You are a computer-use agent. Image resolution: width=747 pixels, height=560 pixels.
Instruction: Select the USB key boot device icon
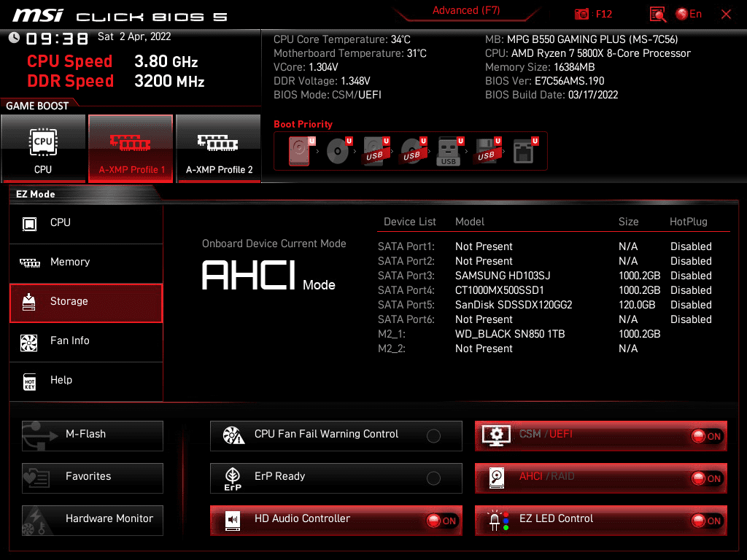[x=450, y=152]
